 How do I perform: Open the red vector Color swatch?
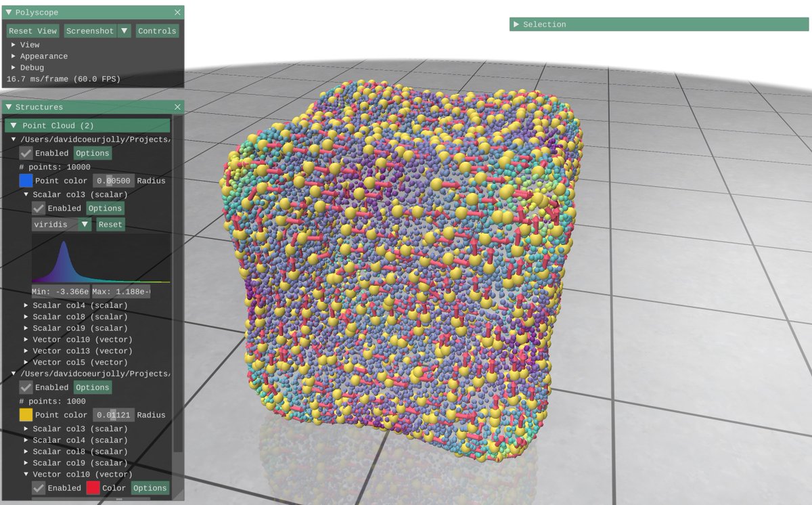click(x=93, y=488)
